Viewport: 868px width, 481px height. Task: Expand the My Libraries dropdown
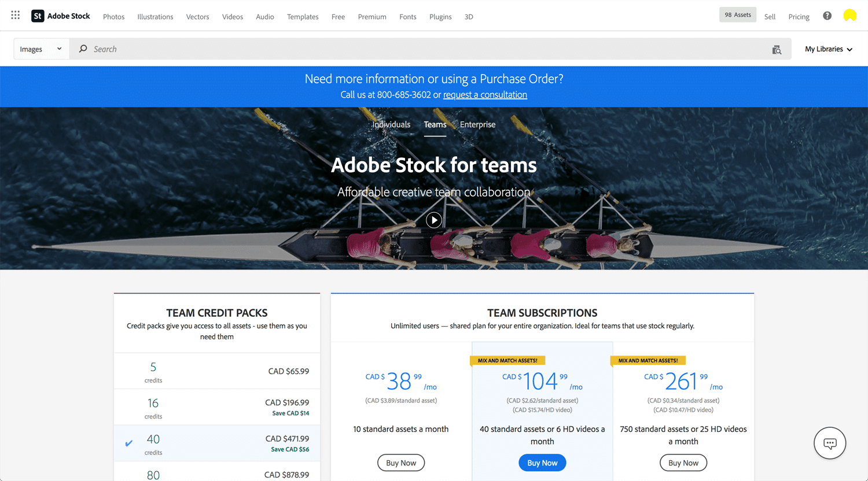(x=829, y=49)
